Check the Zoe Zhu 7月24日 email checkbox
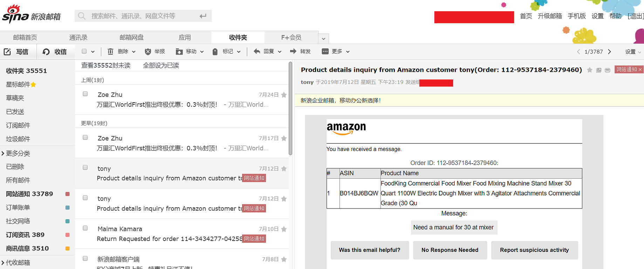Screen dimensions: 644x269 (x=85, y=94)
